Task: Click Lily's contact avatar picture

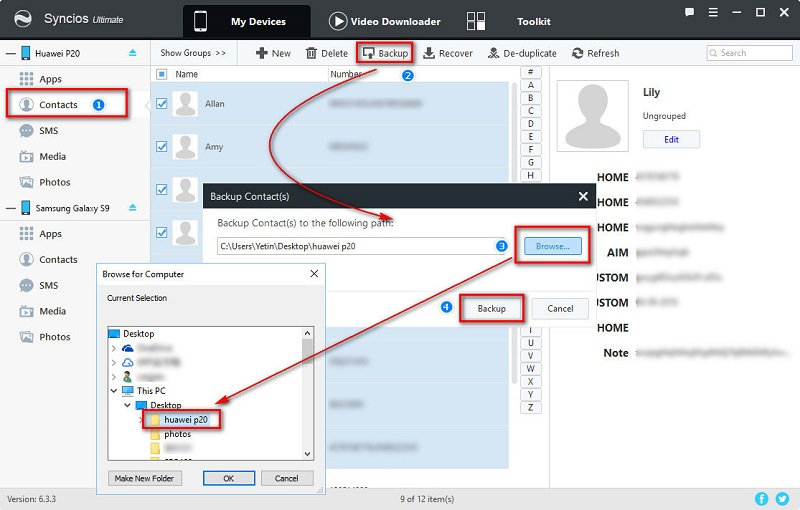Action: pyautogui.click(x=592, y=116)
